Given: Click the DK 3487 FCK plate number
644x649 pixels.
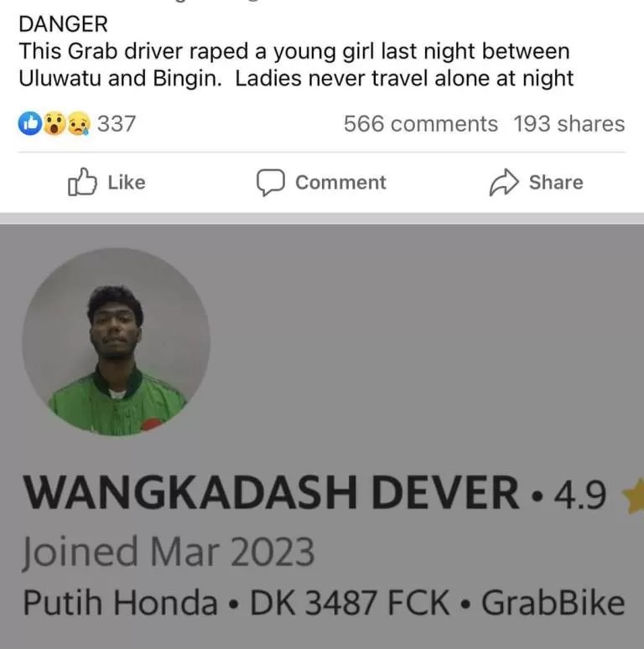Looking at the screenshot, I should [350, 602].
